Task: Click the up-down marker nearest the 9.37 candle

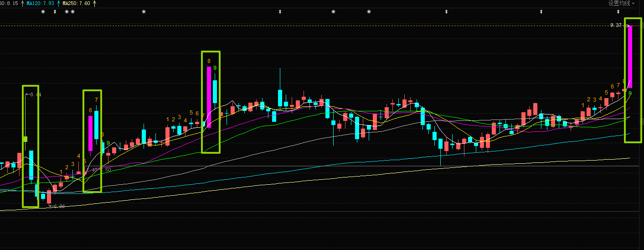Action: (x=618, y=11)
